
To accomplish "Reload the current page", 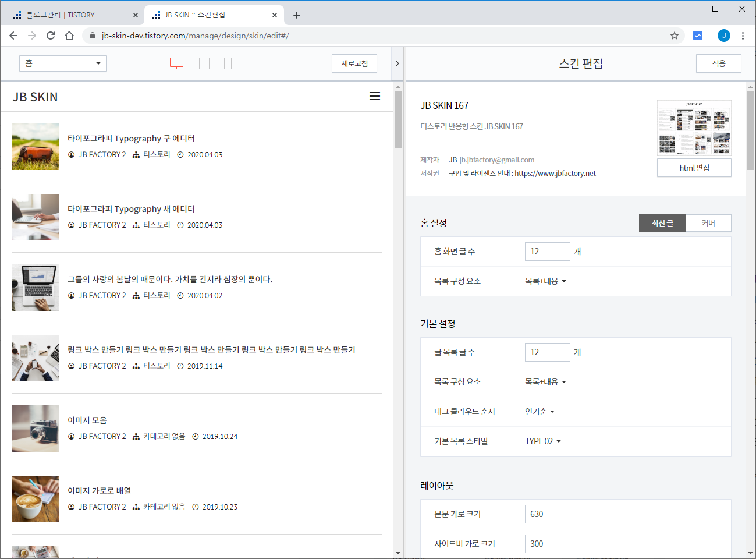I will (x=51, y=36).
